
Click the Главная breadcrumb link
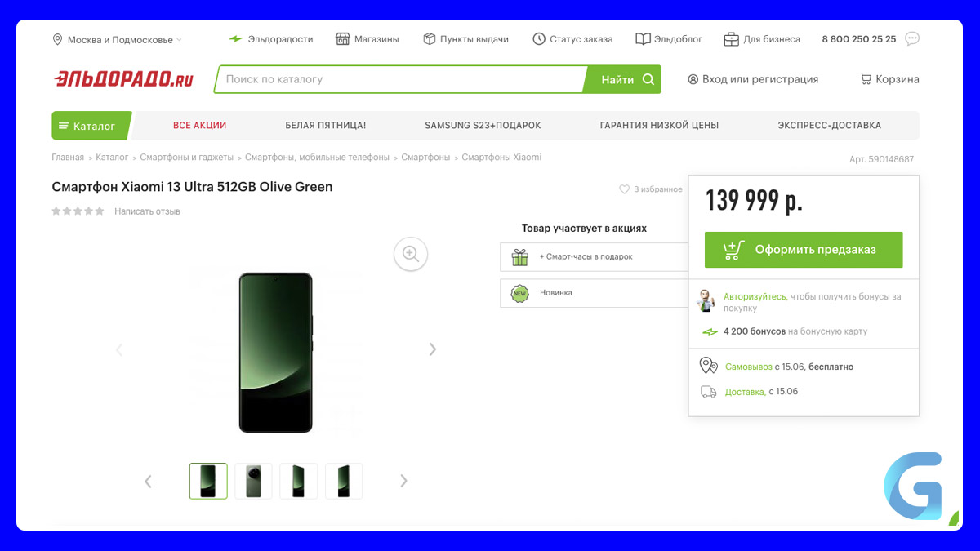click(x=68, y=158)
